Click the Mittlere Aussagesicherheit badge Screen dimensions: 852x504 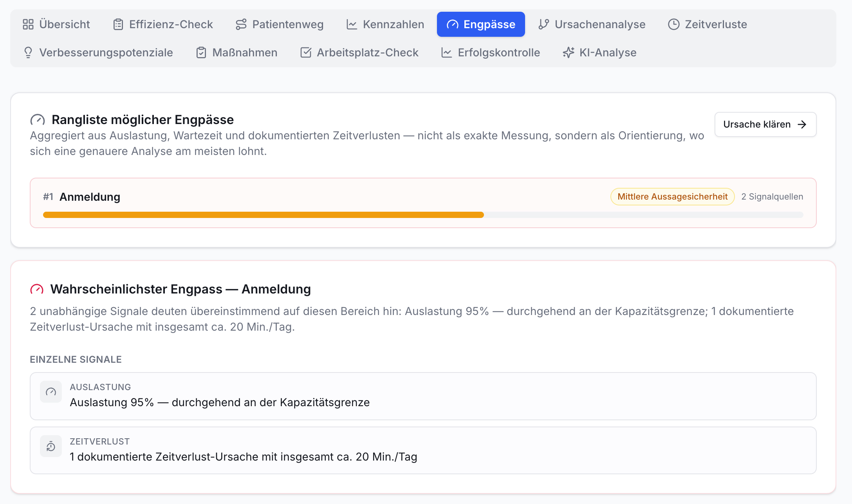[x=672, y=196]
